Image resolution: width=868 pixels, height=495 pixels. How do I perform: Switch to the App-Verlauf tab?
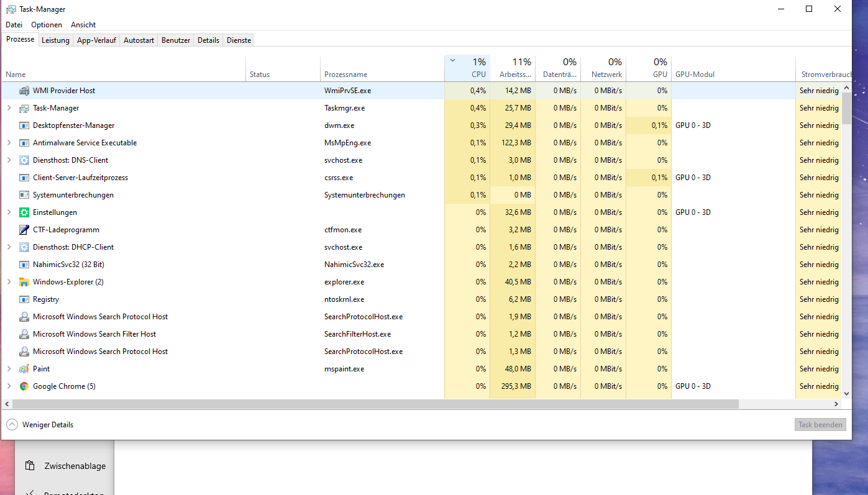(x=96, y=40)
